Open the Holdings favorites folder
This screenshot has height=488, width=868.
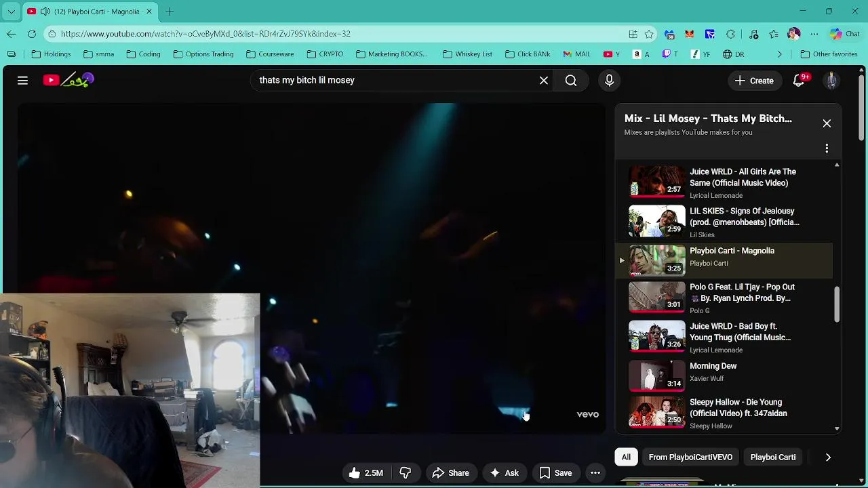pyautogui.click(x=51, y=54)
